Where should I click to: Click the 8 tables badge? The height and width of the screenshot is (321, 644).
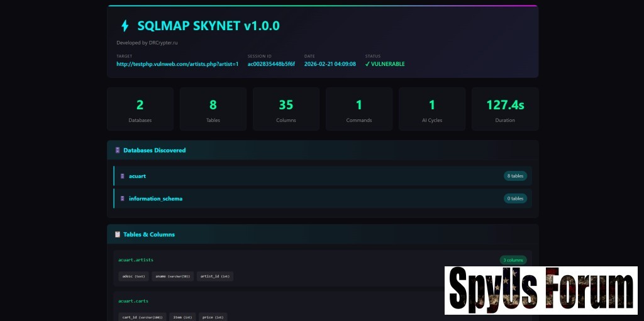click(x=514, y=177)
